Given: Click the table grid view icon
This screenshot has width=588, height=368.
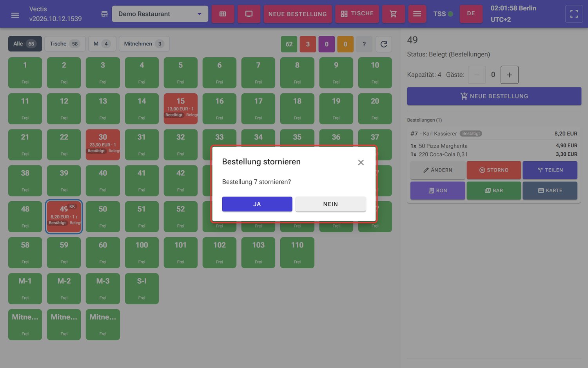Looking at the screenshot, I should pos(223,14).
